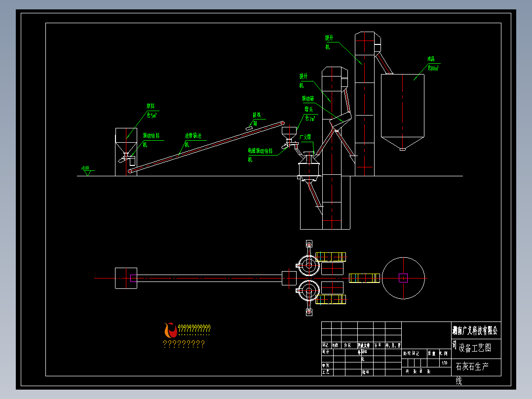Viewport: 532px width, 399px height.
Task: Click the taller elevator's 提升机 label
Action: (x=329, y=42)
